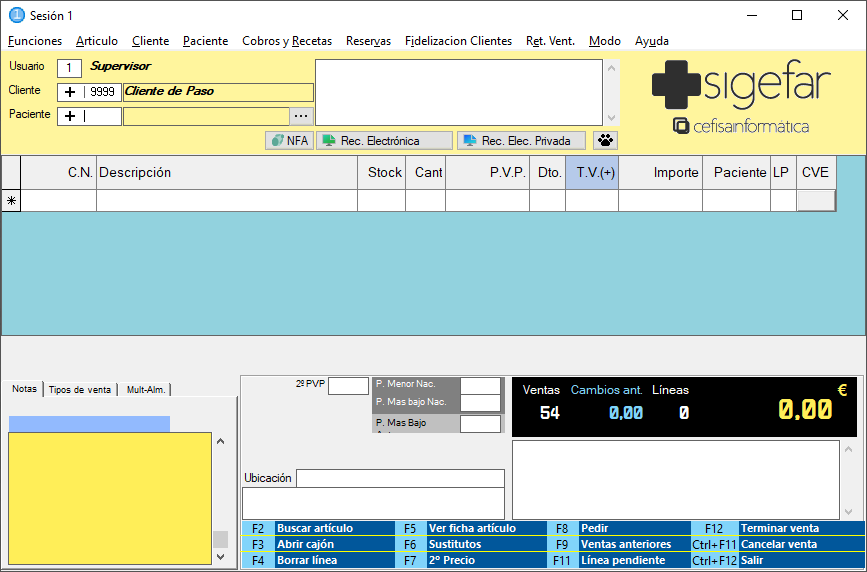The width and height of the screenshot is (867, 572).
Task: Click the plus button beside Paciente
Action: [70, 116]
